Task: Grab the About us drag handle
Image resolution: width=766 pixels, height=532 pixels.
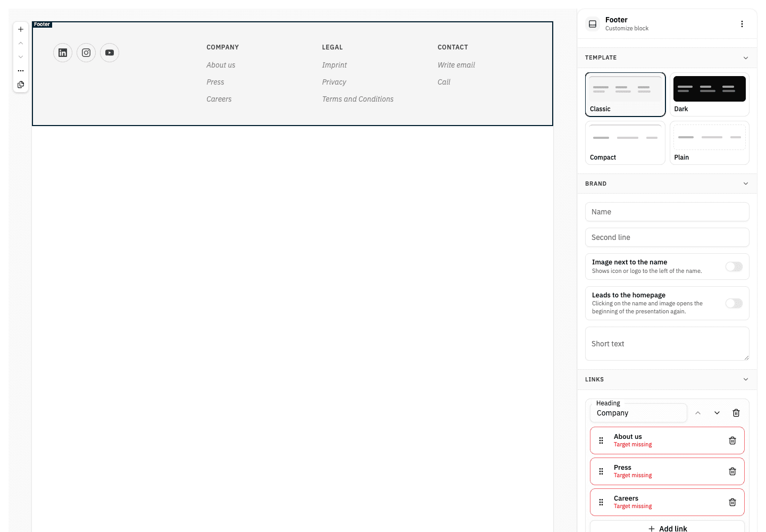Action: pos(601,440)
